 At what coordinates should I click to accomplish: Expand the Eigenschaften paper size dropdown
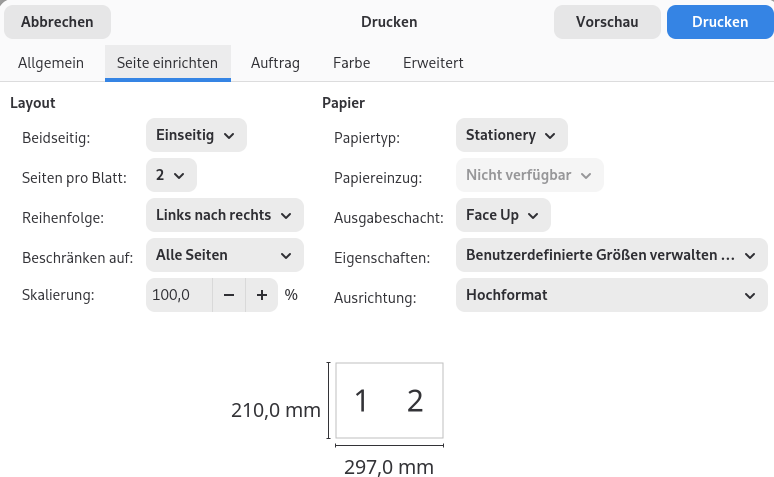[x=611, y=255]
